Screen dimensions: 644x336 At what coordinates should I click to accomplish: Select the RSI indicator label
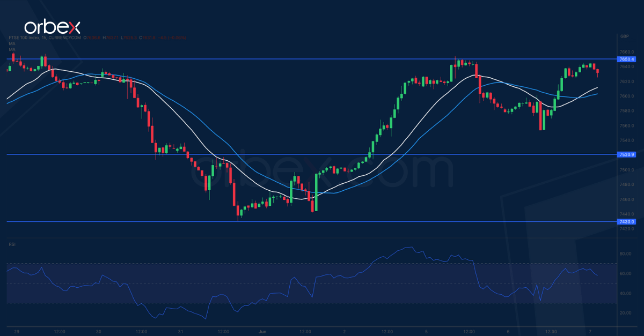(x=11, y=244)
